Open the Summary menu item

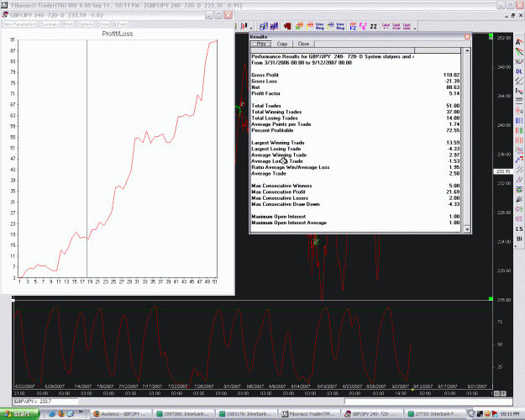pyautogui.click(x=50, y=24)
